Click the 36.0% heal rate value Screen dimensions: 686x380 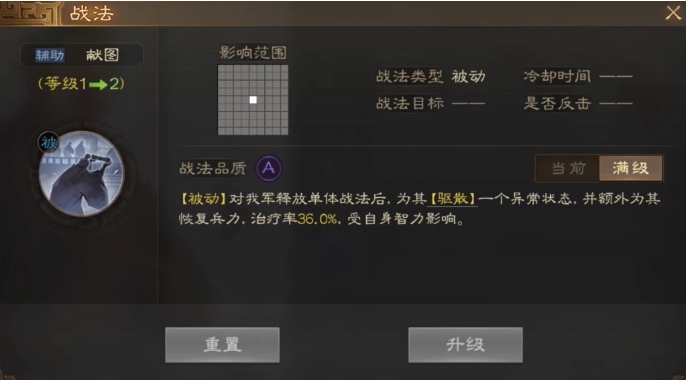[x=317, y=219]
